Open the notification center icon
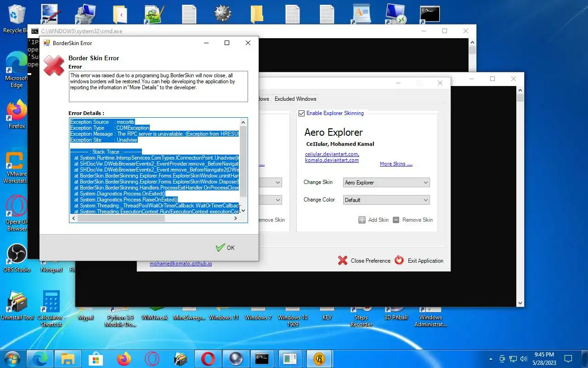588x368 pixels. 568,358
